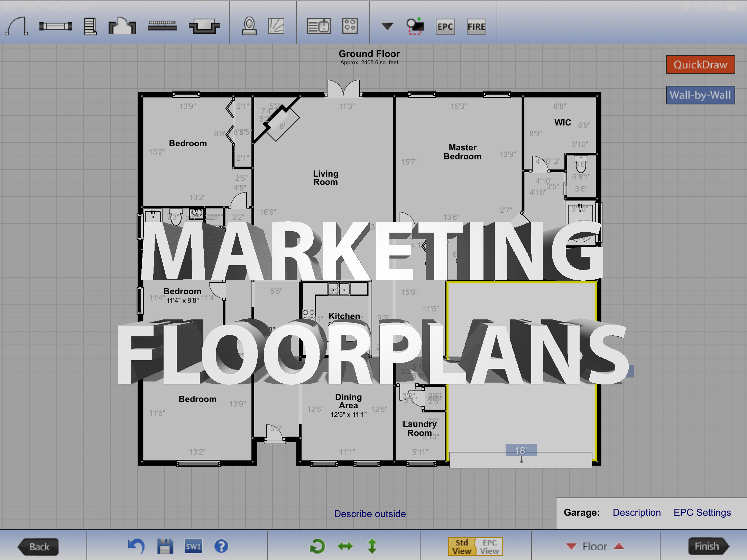Select the toilet fixture icon
The image size is (747, 560).
point(249,26)
